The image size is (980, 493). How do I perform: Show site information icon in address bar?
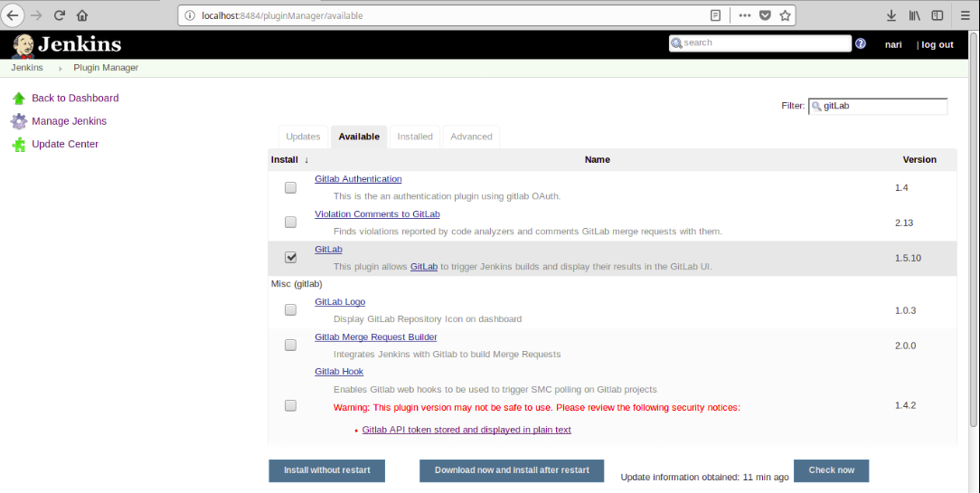[190, 15]
